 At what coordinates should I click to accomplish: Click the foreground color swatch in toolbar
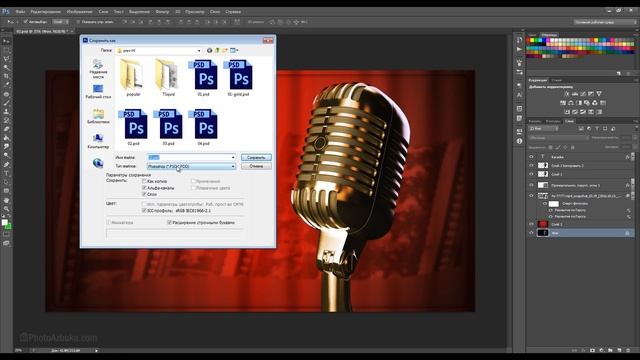[4, 222]
